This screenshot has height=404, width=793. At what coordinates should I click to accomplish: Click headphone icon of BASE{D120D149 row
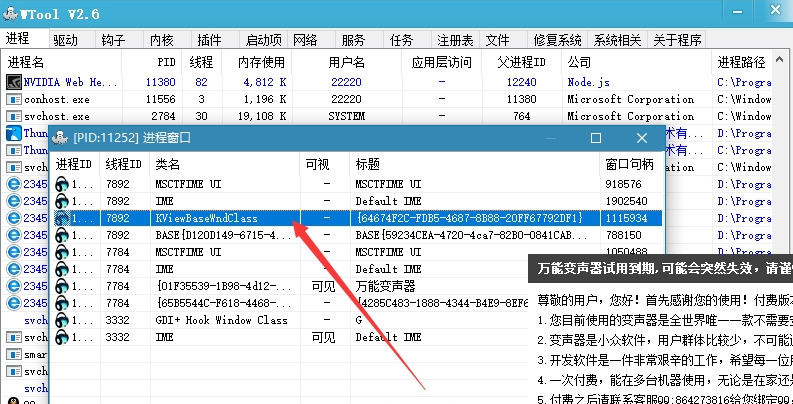coord(62,235)
